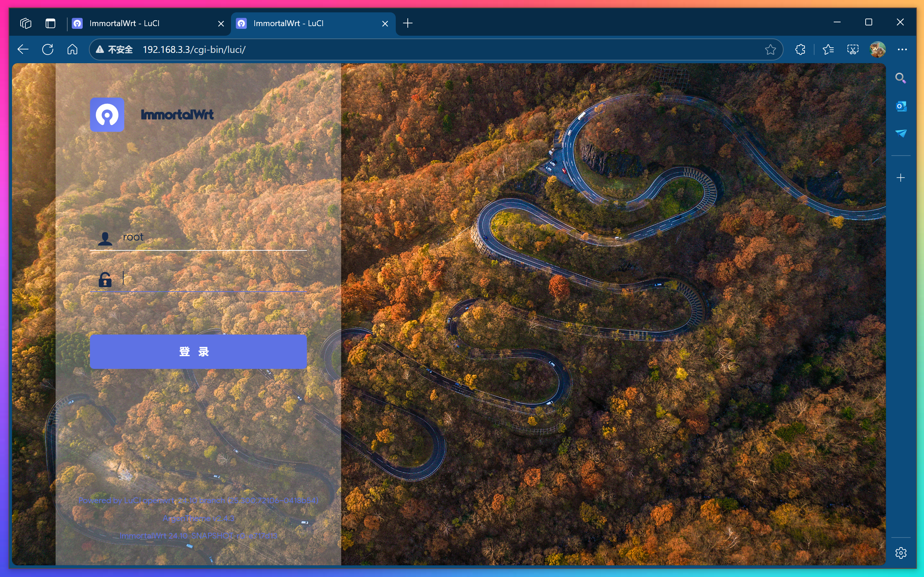Add a sidebar app with plus icon

coord(901,178)
